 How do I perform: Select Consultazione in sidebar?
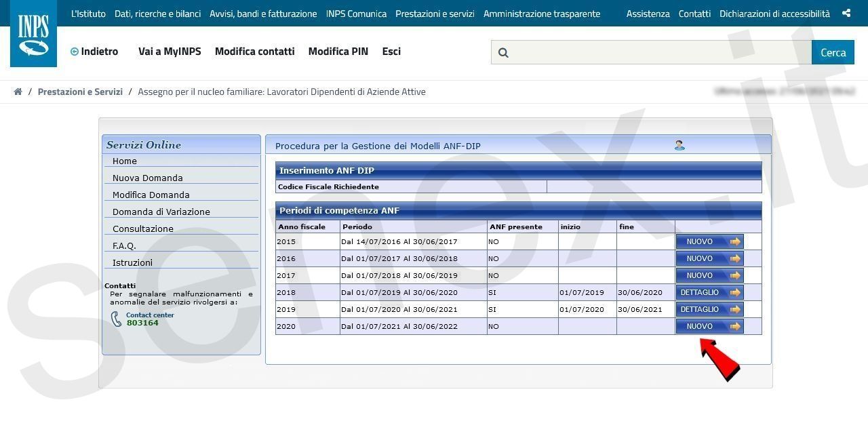143,229
